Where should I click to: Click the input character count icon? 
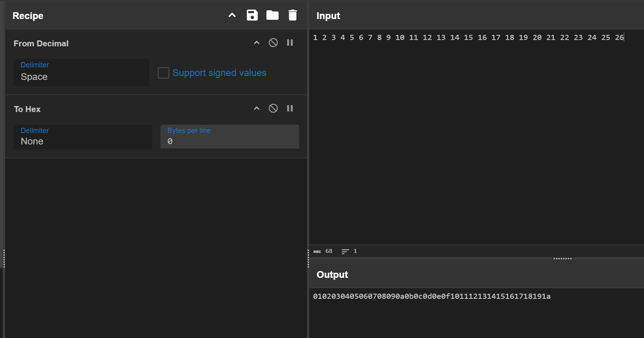pyautogui.click(x=317, y=251)
